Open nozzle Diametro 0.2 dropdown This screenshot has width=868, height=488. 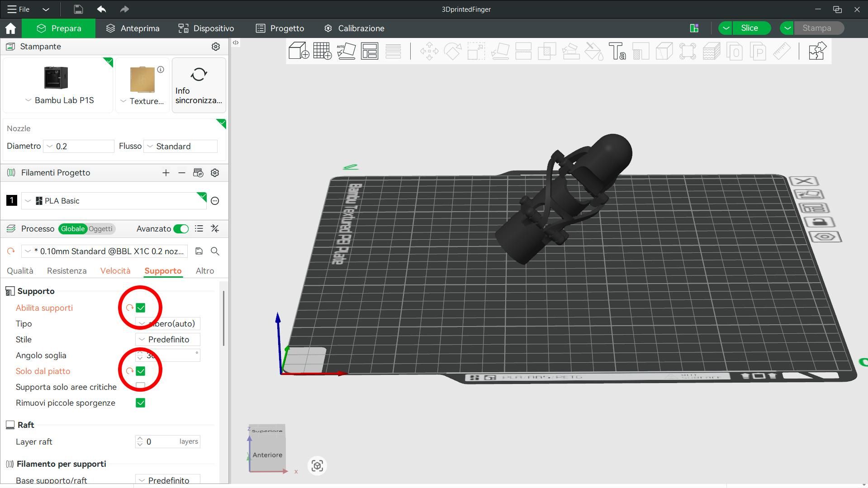79,147
